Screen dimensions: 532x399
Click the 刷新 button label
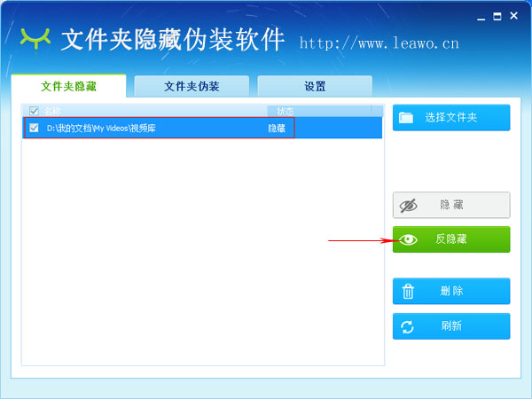pyautogui.click(x=451, y=326)
